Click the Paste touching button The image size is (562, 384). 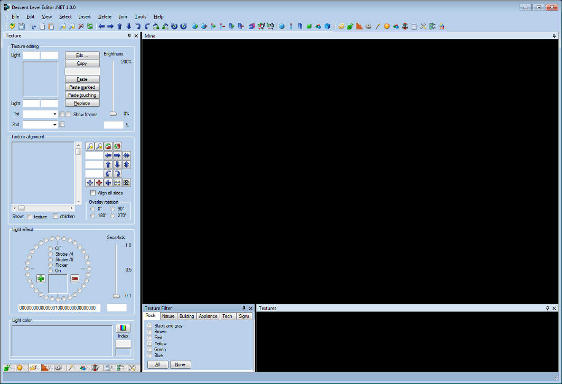[x=82, y=95]
